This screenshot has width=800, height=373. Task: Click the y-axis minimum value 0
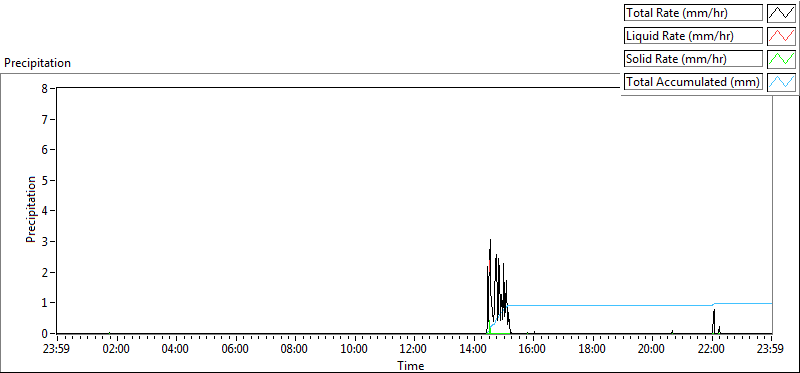tap(44, 333)
